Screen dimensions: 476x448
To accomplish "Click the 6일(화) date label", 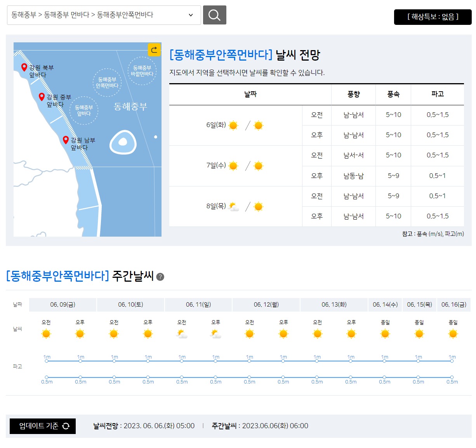I will [x=216, y=125].
